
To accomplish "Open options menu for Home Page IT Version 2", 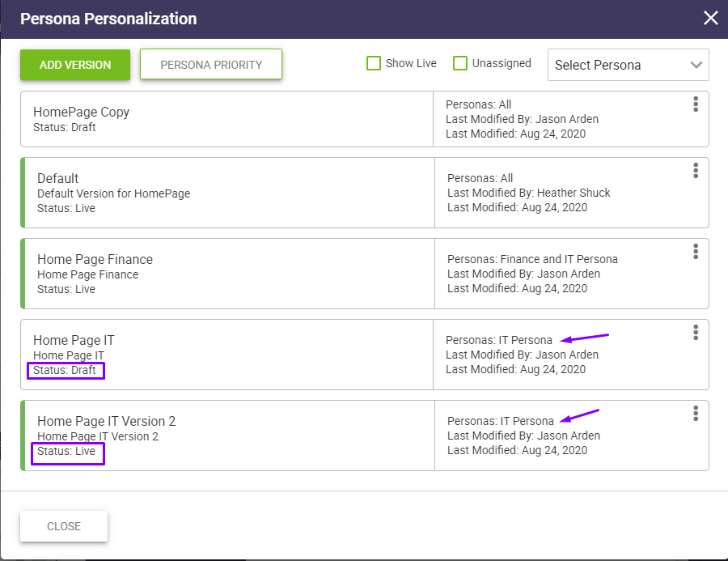I will tap(696, 414).
